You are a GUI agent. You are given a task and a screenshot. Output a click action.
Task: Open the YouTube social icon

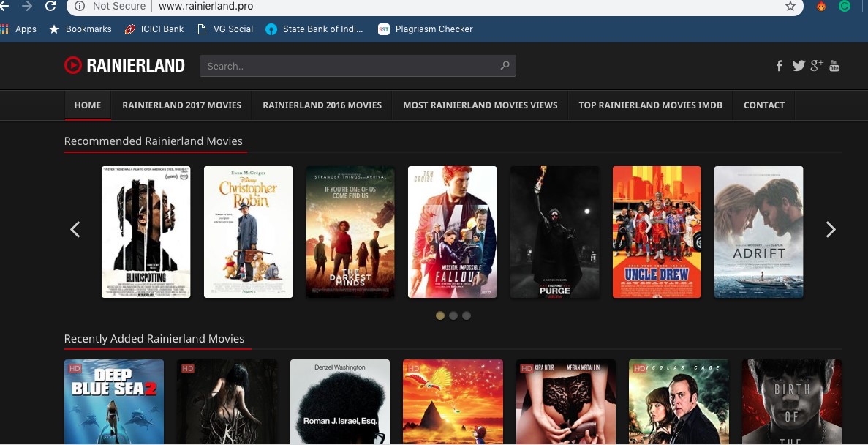click(x=834, y=66)
